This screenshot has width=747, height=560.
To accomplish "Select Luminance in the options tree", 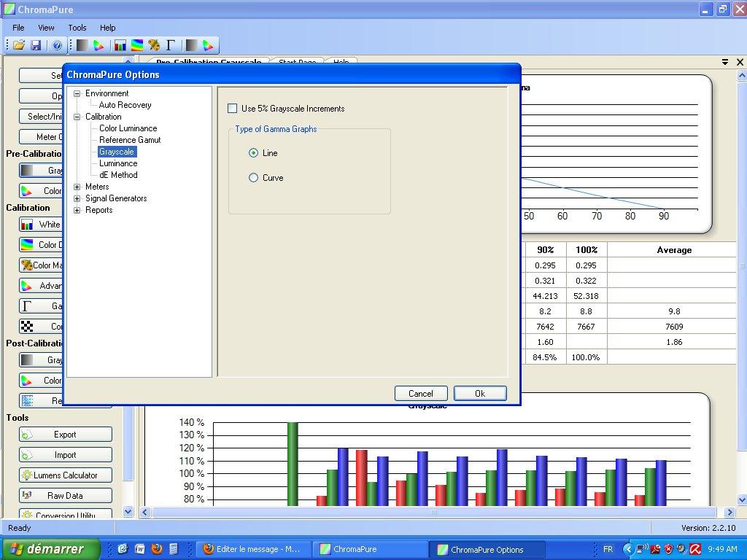I will pos(118,163).
